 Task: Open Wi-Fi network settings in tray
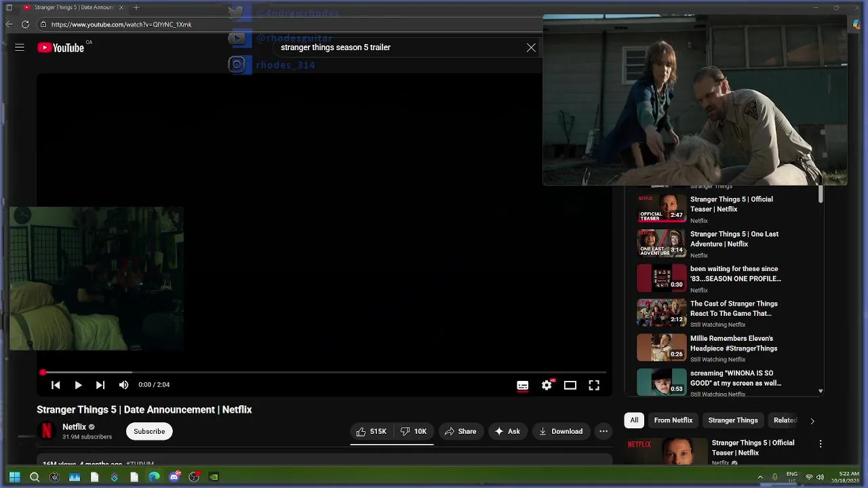coord(809,477)
